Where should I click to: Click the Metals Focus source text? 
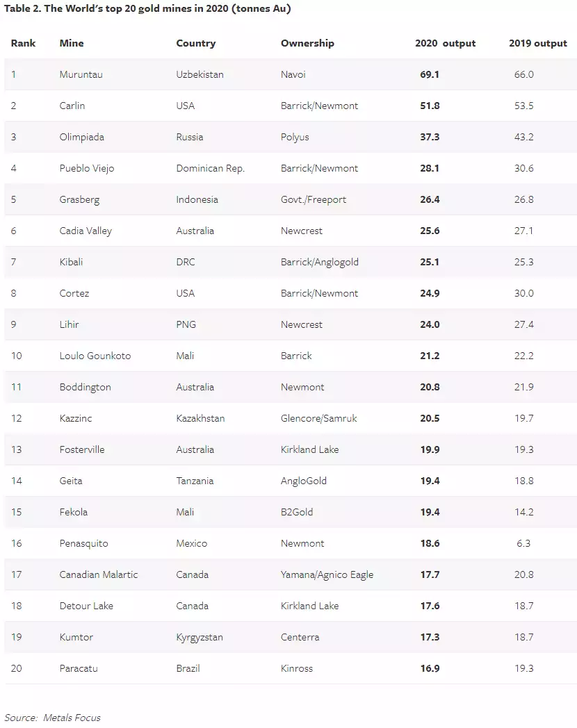pyautogui.click(x=72, y=718)
